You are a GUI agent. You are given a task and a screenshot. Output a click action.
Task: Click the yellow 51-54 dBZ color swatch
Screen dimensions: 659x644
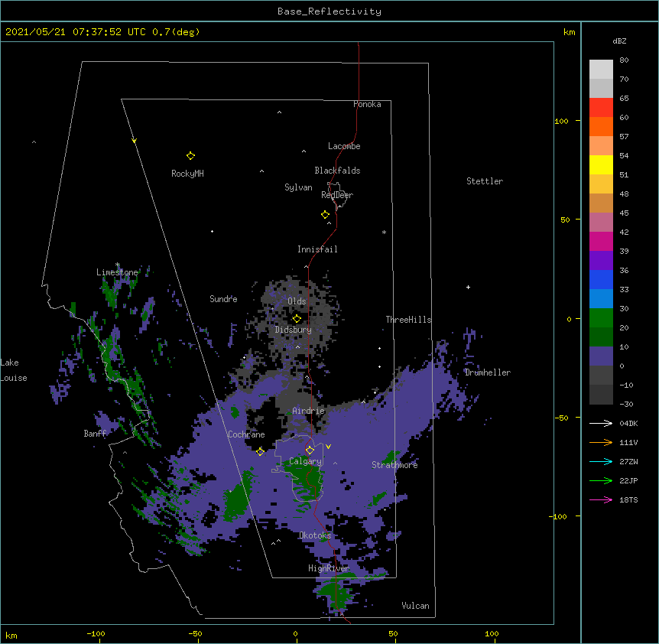601,164
